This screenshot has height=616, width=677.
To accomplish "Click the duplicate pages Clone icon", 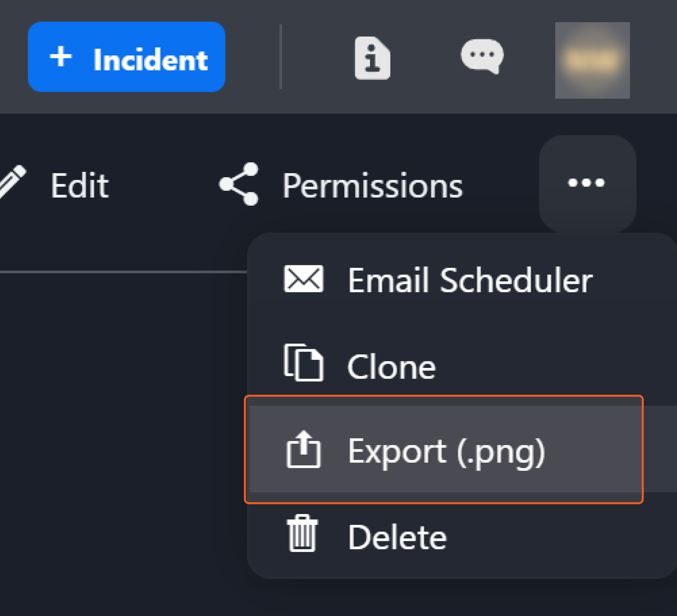I will pos(303,363).
